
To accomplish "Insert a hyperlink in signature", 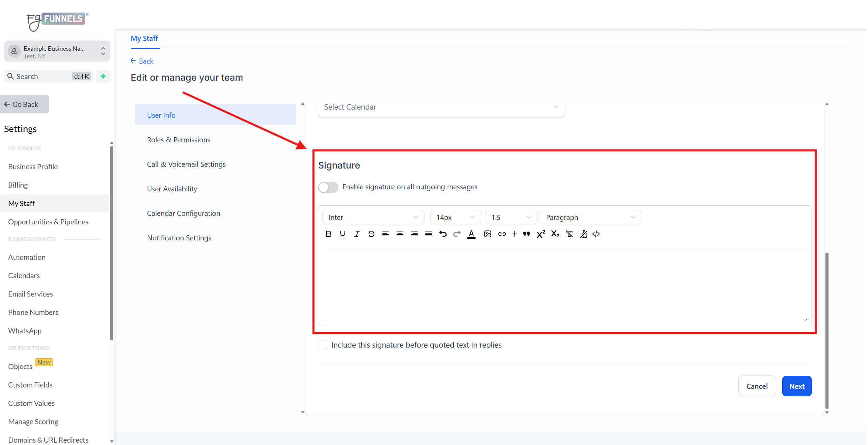I will tap(502, 234).
